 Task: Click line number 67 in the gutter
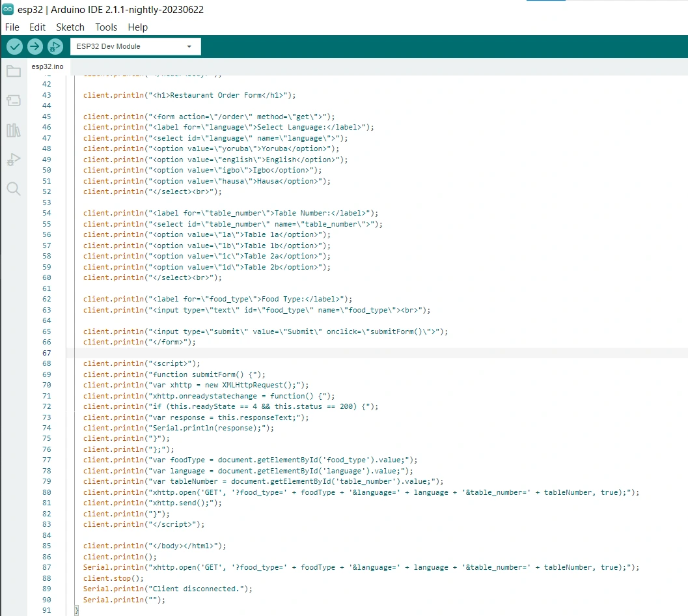tap(46, 353)
